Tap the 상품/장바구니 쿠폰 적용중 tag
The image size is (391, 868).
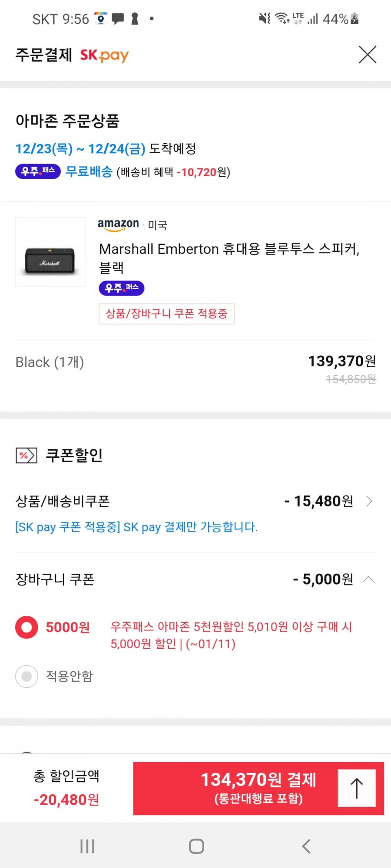[167, 314]
